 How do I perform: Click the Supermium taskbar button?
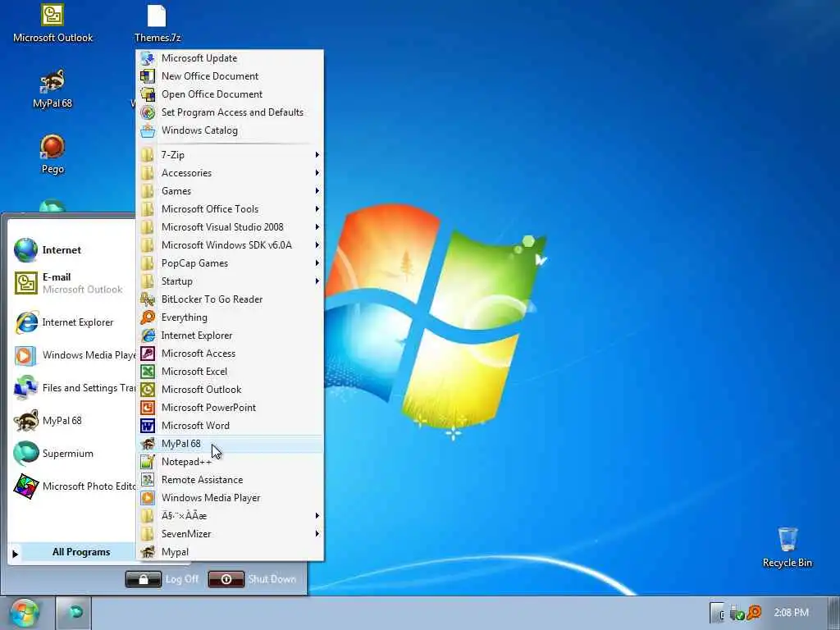click(x=73, y=612)
